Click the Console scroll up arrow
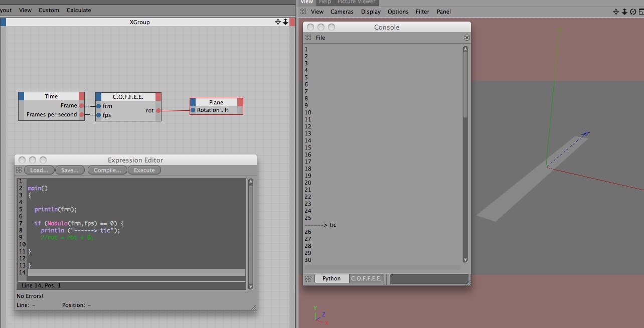 click(465, 50)
